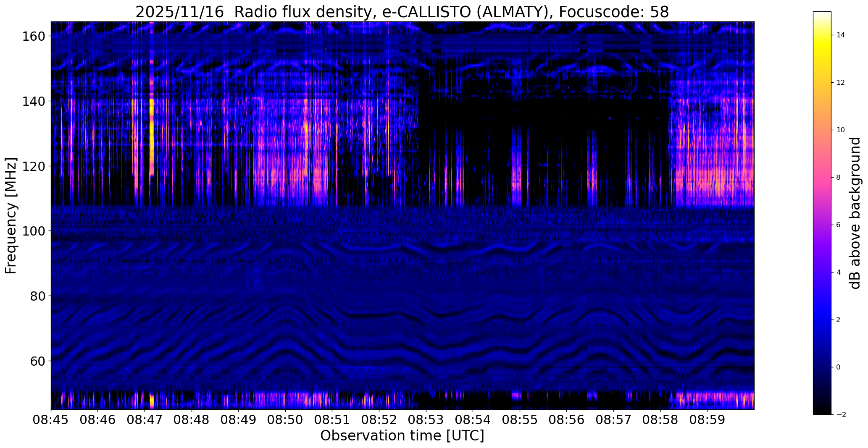Click the 08:59 time tick label
The width and height of the screenshot is (868, 448).
coord(707,420)
